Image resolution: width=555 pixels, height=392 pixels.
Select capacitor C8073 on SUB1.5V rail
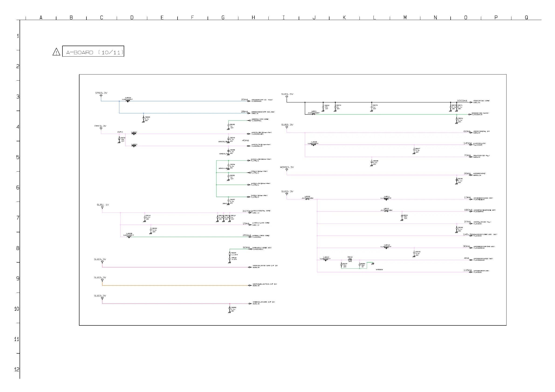pyautogui.click(x=372, y=107)
